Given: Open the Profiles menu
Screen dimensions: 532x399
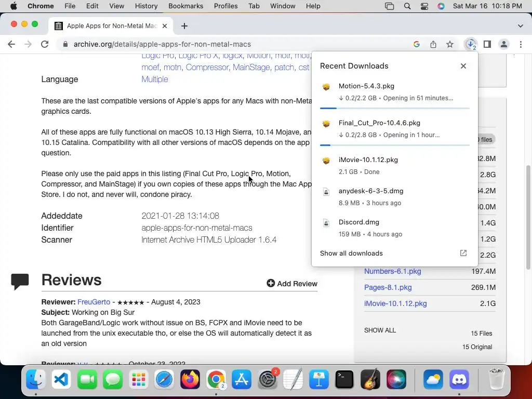Looking at the screenshot, I should [x=225, y=6].
